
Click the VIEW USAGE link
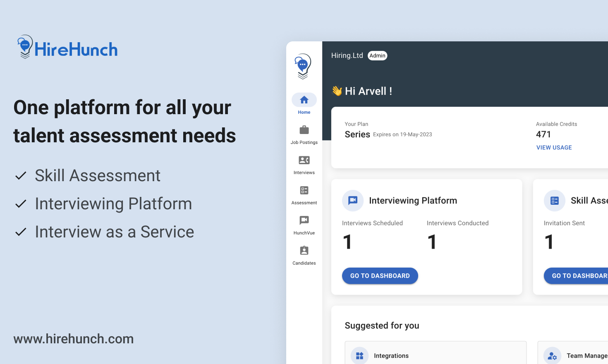[x=554, y=148]
